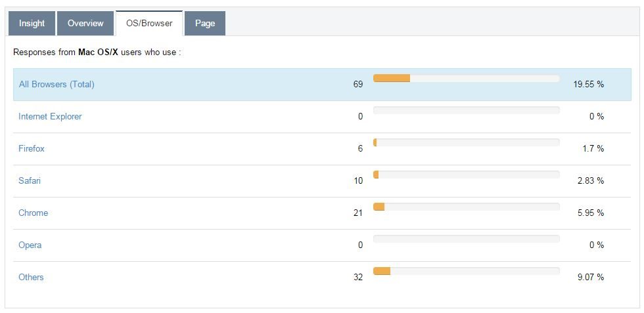The image size is (644, 313).
Task: Click the Firefox browser link
Action: coord(32,148)
